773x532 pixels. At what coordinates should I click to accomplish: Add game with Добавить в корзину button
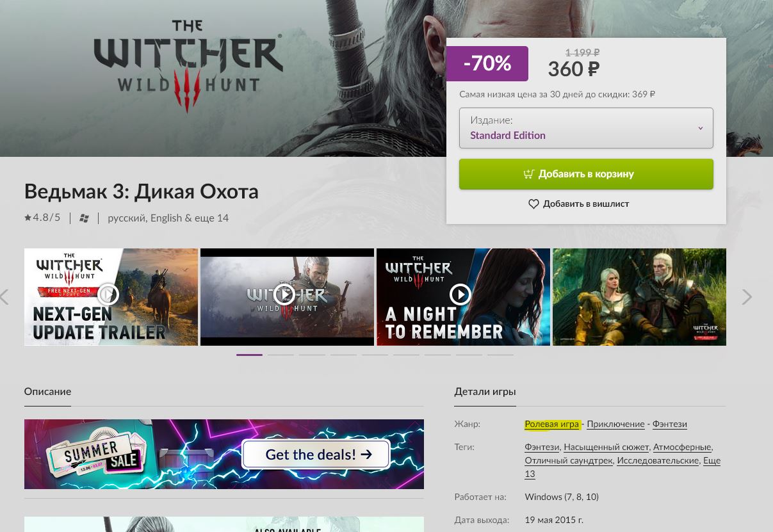(586, 174)
